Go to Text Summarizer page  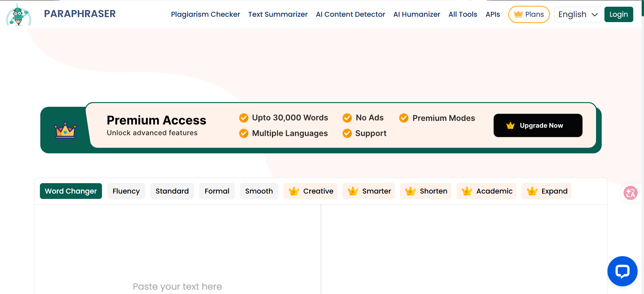278,14
